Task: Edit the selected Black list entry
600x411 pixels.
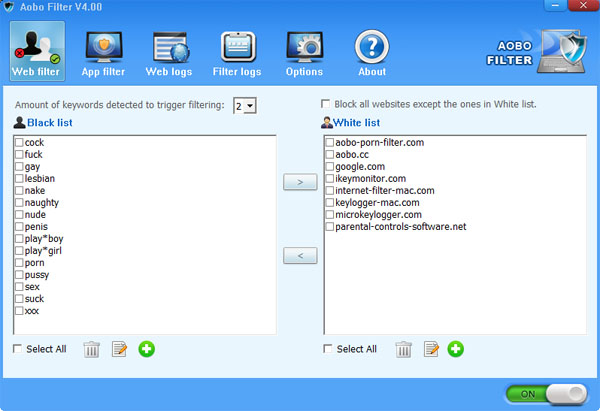Action: click(x=119, y=349)
